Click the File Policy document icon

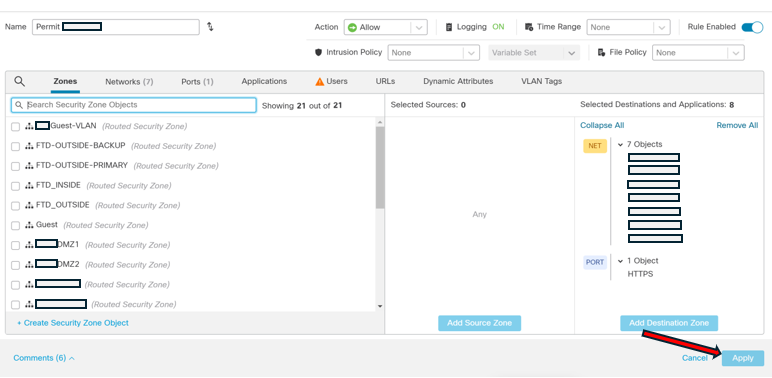601,52
